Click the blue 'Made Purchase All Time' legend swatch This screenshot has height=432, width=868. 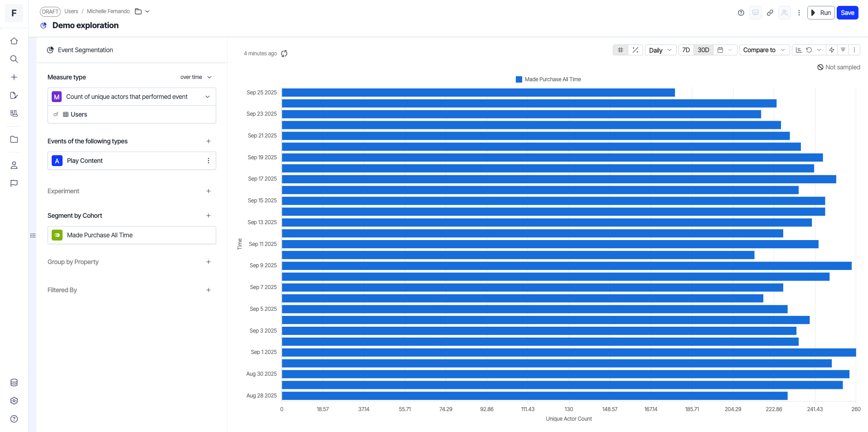pos(519,79)
